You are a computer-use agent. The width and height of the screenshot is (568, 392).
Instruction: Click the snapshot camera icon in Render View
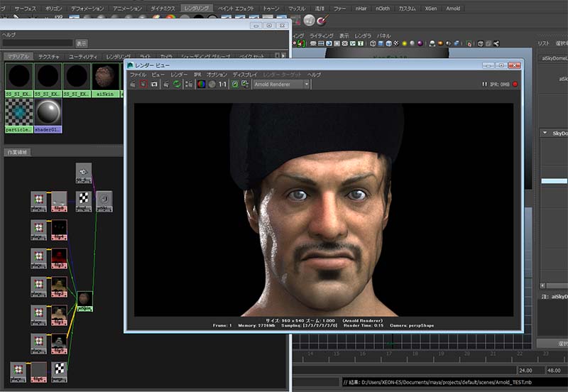pos(154,84)
